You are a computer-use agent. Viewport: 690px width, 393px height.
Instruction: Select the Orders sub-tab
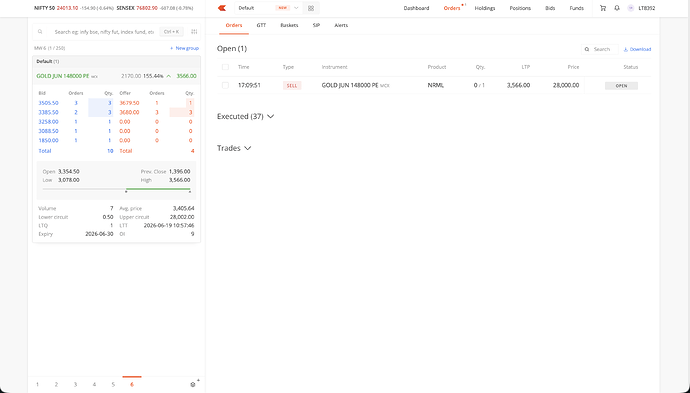[x=234, y=25]
